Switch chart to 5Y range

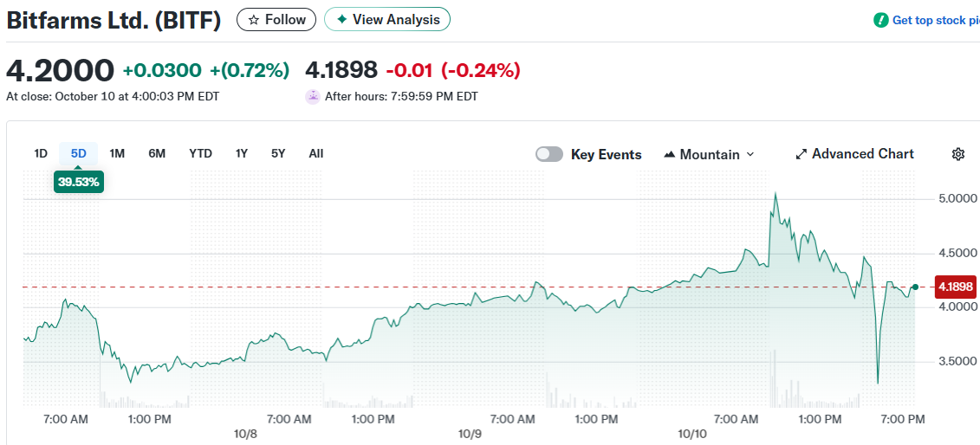(x=278, y=153)
